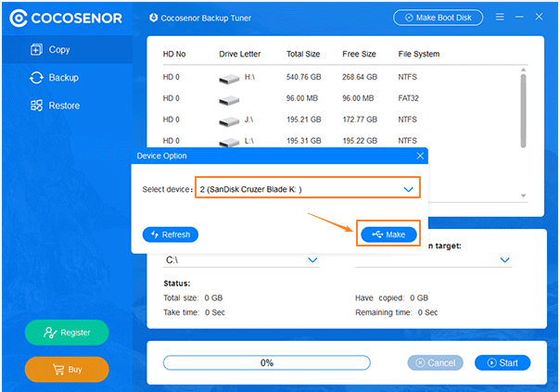Close the Device Option dialog
Screen dimensions: 560x392
[x=420, y=156]
